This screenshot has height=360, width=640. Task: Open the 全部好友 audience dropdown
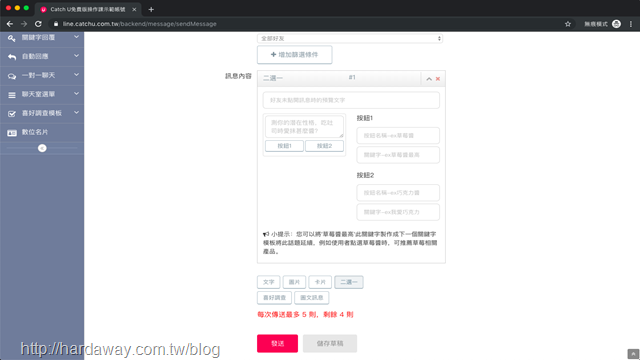(350, 38)
